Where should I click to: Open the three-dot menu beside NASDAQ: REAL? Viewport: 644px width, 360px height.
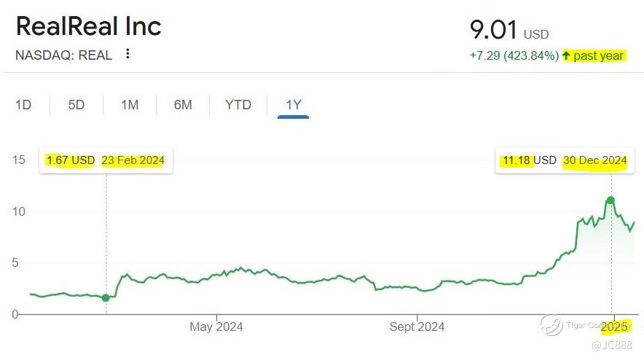(127, 54)
